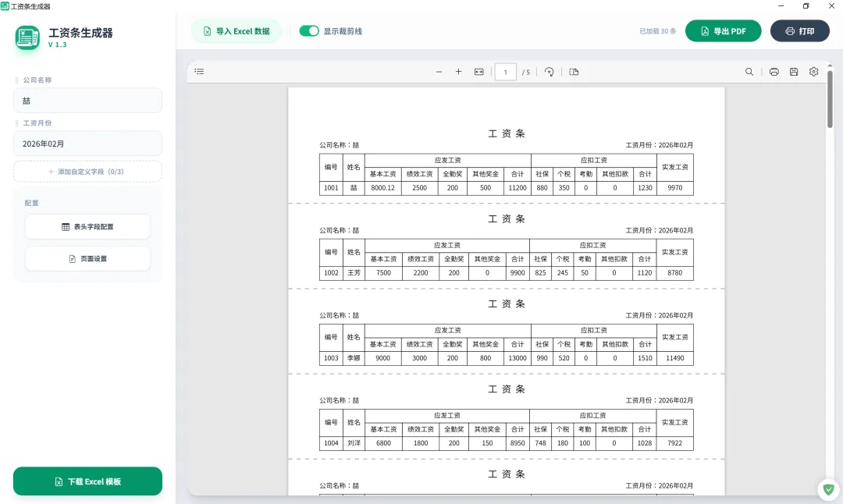Toggle the PDF sidebar list icon

pyautogui.click(x=200, y=72)
